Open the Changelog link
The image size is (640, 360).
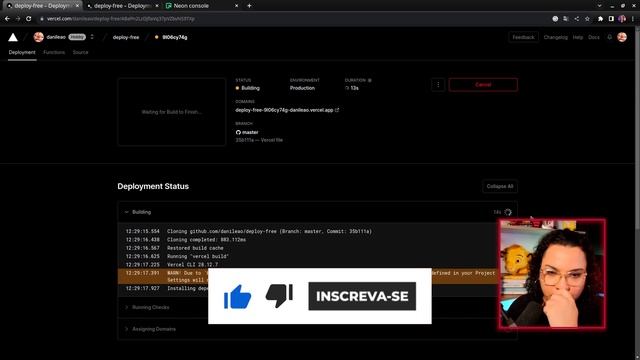click(556, 37)
